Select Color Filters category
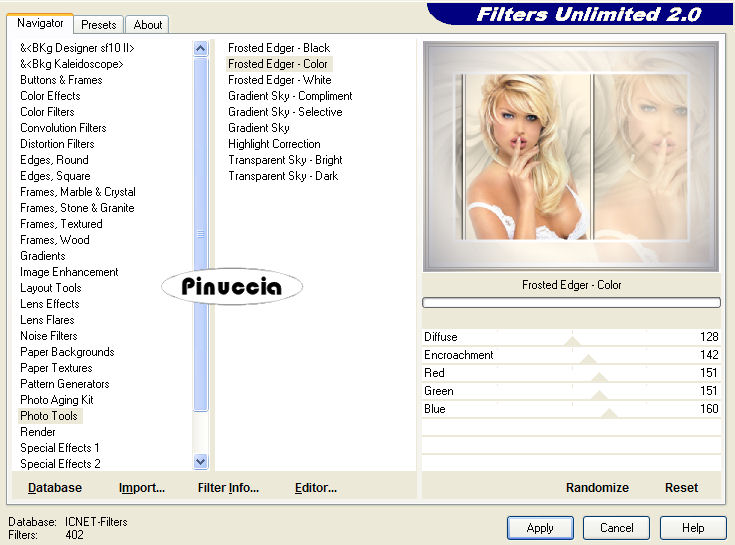The image size is (735, 545). [47, 112]
